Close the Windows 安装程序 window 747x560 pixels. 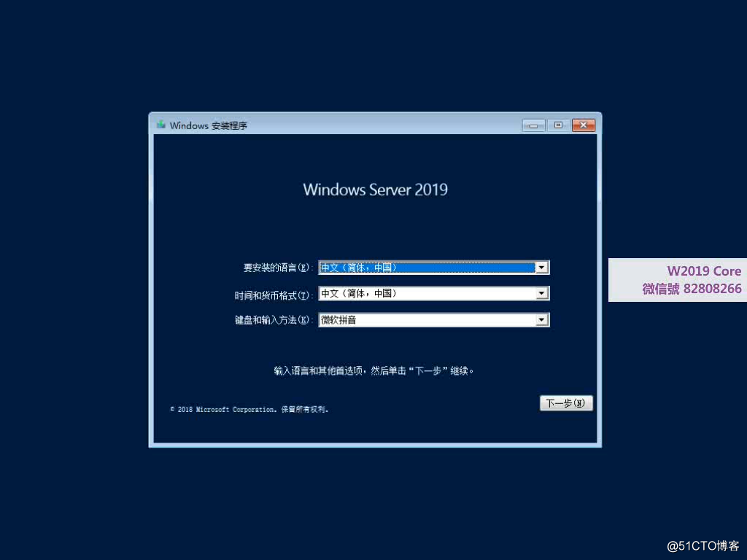point(583,125)
